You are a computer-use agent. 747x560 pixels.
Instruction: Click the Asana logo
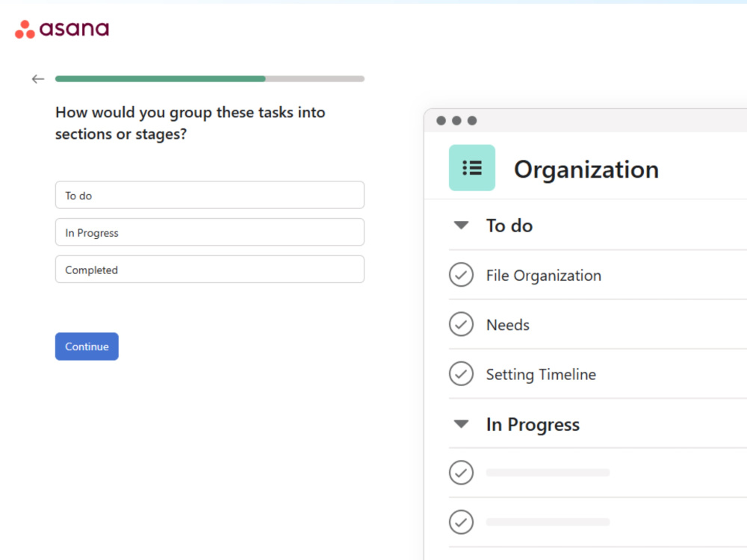click(62, 29)
